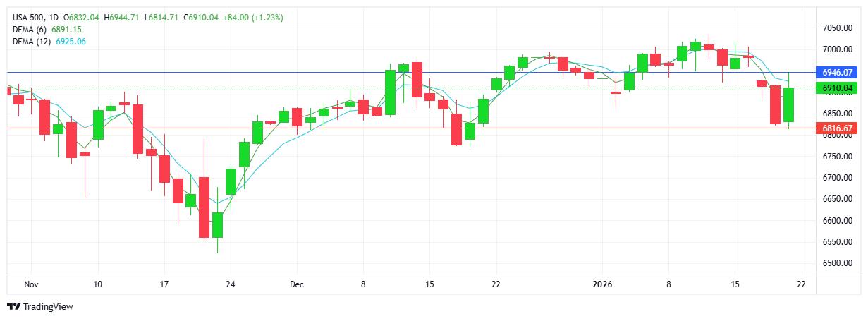Screen dimensions: 868x319
Task: Click the Dec label on time axis
Action: (297, 284)
